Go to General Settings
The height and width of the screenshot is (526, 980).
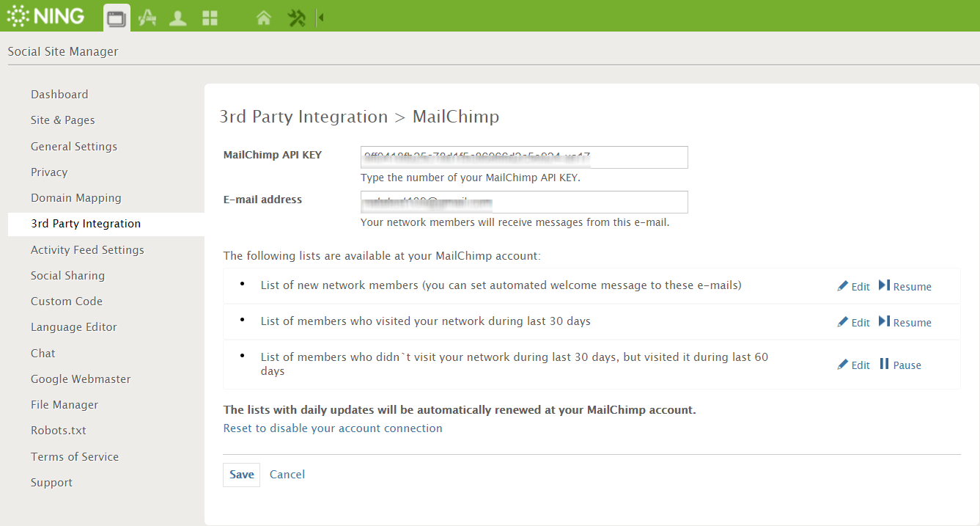point(74,146)
